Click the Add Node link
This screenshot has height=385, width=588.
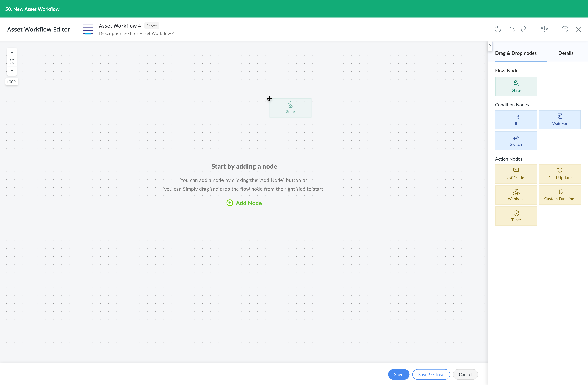click(x=244, y=203)
